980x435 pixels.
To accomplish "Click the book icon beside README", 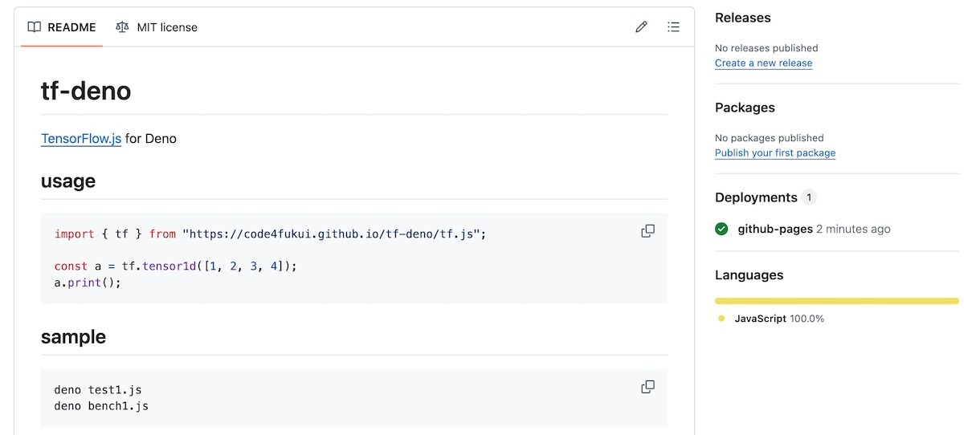I will 34,27.
